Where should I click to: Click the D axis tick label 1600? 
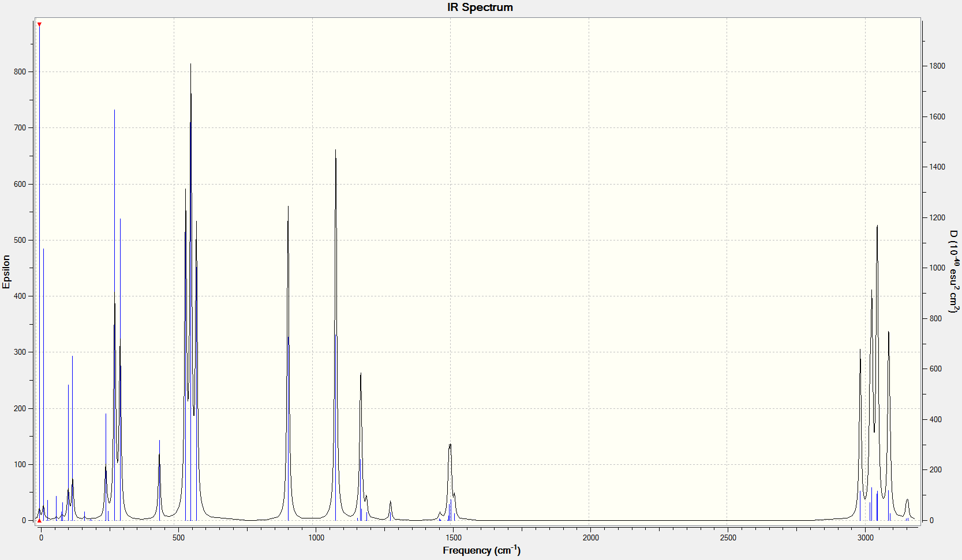[937, 116]
